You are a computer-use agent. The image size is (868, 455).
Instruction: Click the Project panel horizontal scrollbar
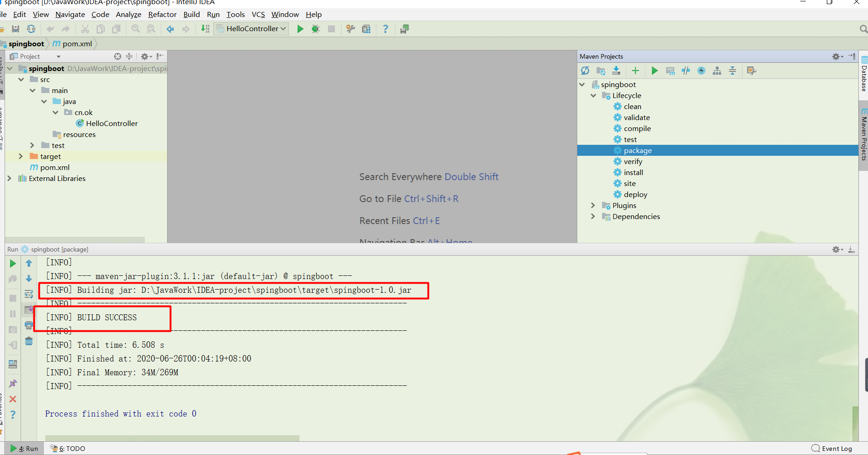click(x=75, y=240)
